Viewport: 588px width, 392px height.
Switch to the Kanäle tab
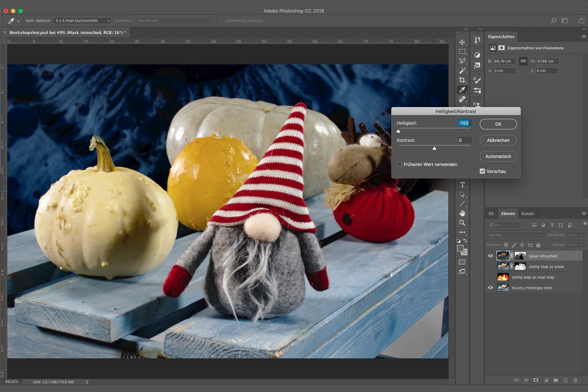pyautogui.click(x=527, y=214)
